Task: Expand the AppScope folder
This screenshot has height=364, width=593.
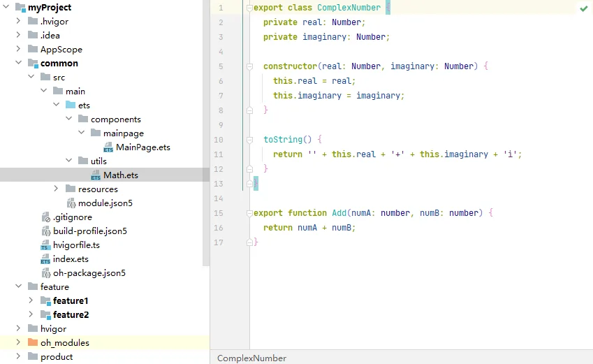Action: 19,48
